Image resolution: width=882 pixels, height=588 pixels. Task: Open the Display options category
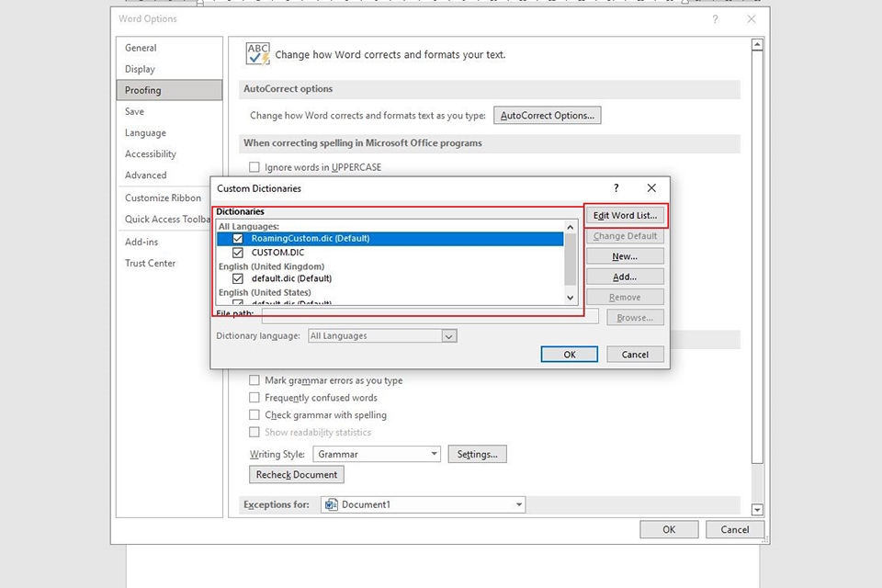pos(169,69)
